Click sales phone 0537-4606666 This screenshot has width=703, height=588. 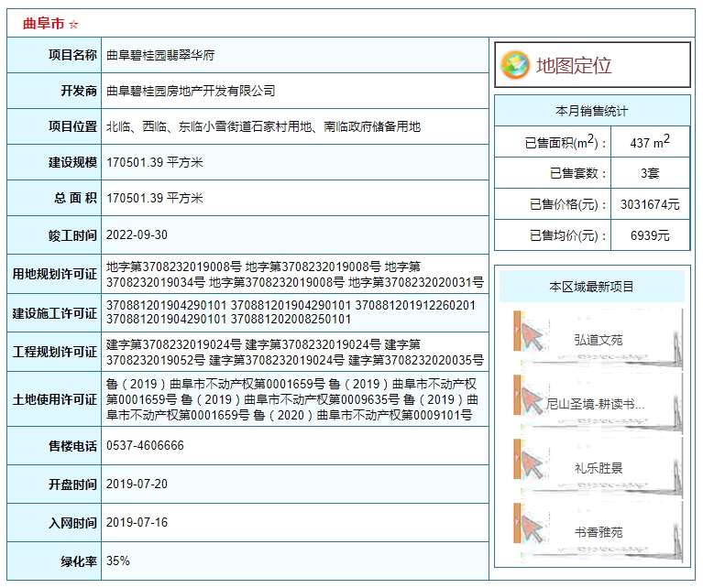pyautogui.click(x=145, y=445)
